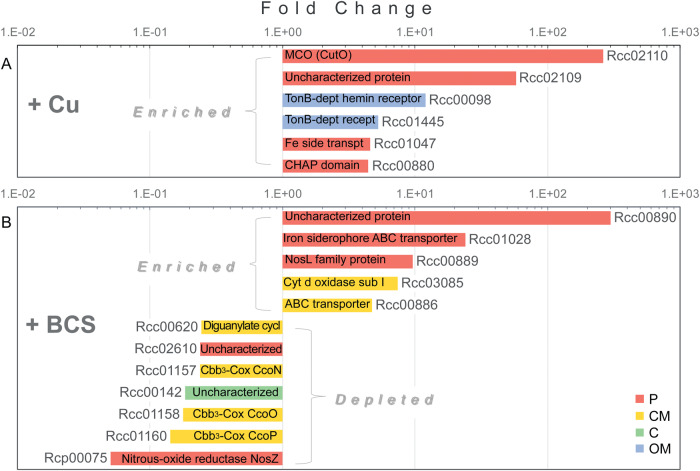Click the Cyt d oxidase sub I bar
Image resolution: width=700 pixels, height=471 pixels.
pyautogui.click(x=340, y=283)
